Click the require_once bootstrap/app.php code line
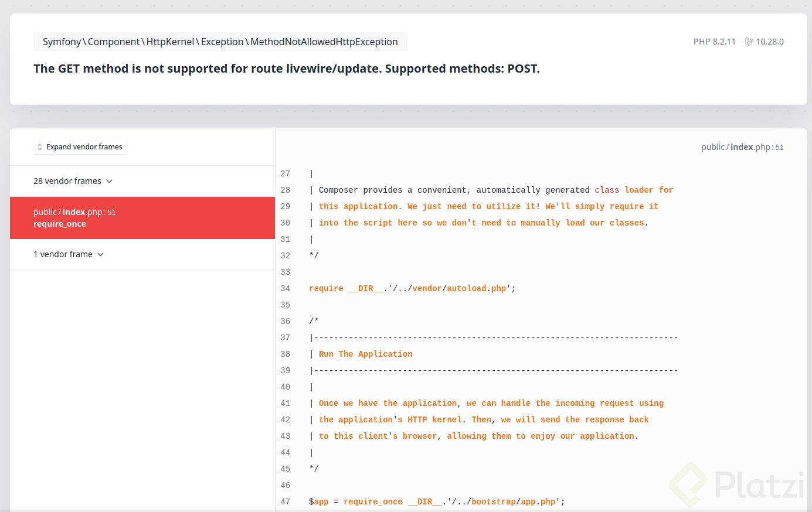Screen dimensions: 812x512 pyautogui.click(x=436, y=501)
